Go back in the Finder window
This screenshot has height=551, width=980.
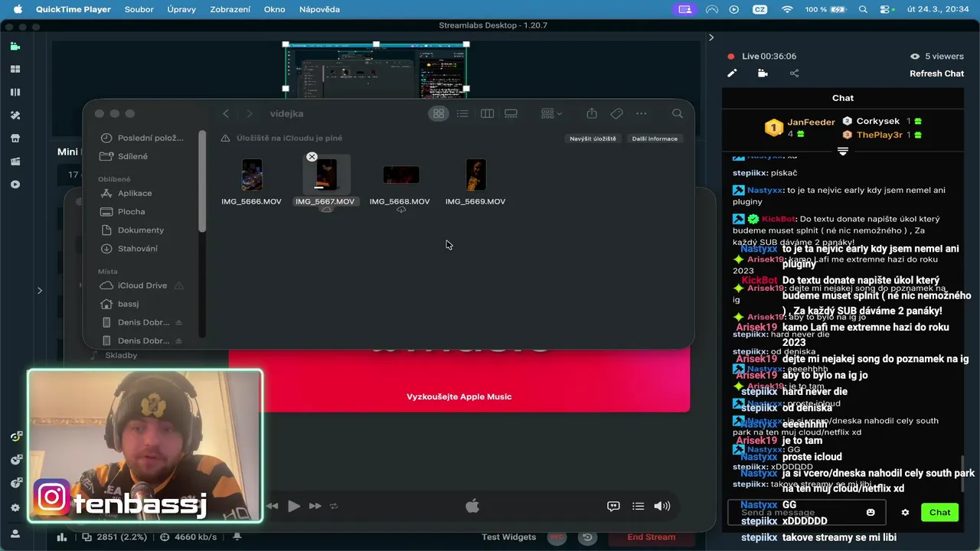[226, 113]
